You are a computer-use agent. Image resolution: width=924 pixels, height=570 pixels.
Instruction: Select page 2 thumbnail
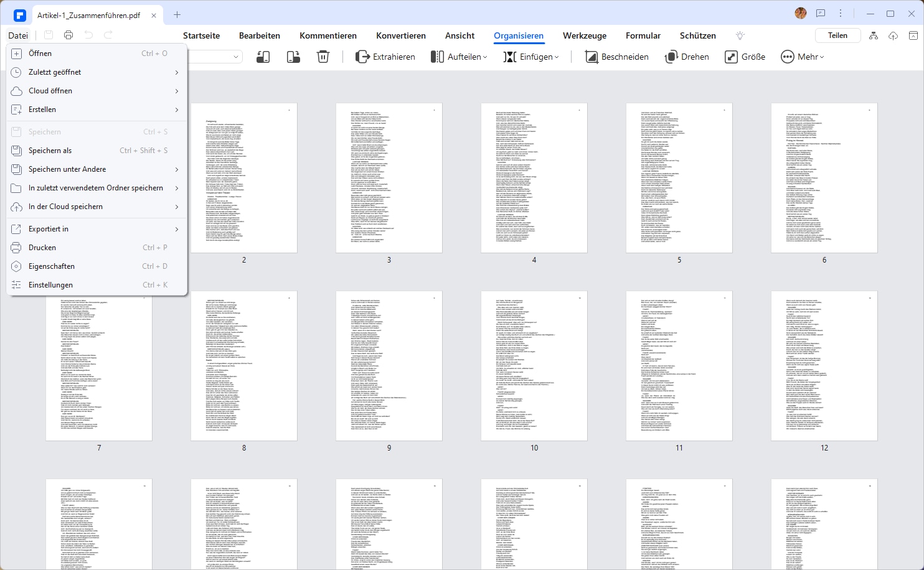tap(244, 178)
